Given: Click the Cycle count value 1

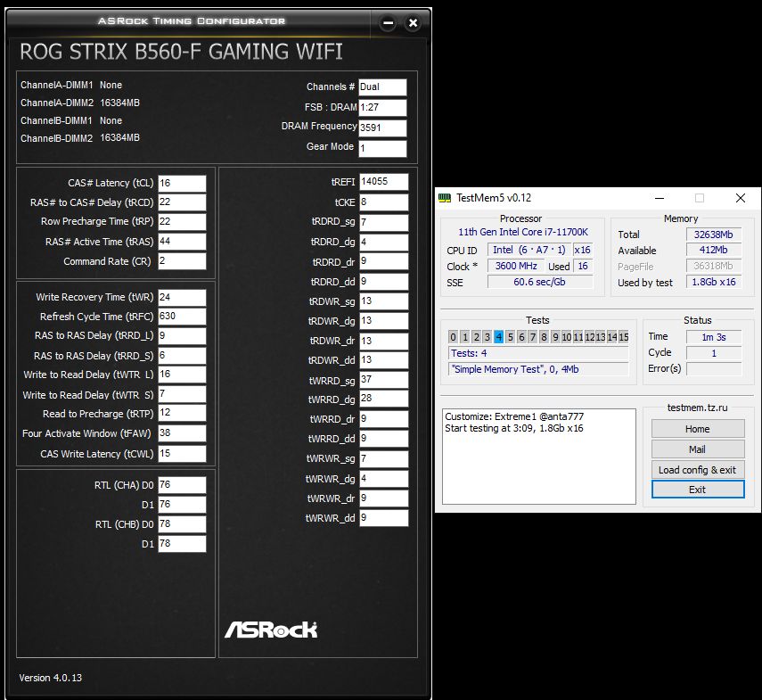Looking at the screenshot, I should coord(713,353).
